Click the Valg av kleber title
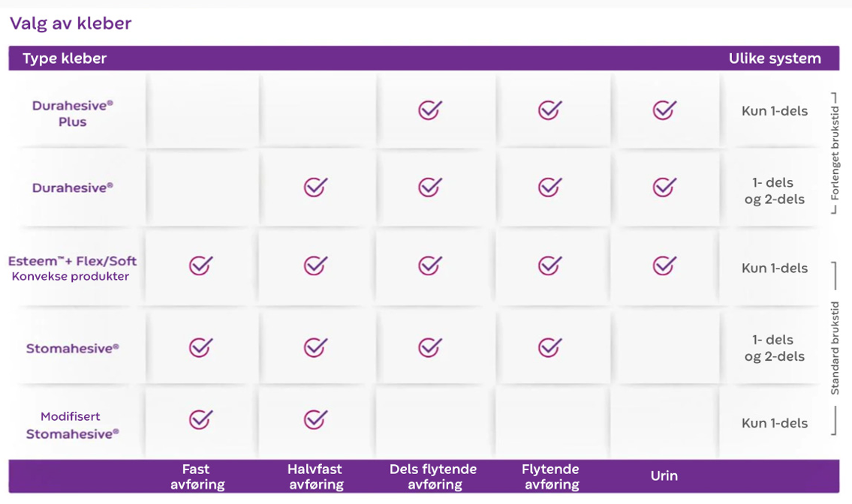The width and height of the screenshot is (852, 504). [x=71, y=23]
